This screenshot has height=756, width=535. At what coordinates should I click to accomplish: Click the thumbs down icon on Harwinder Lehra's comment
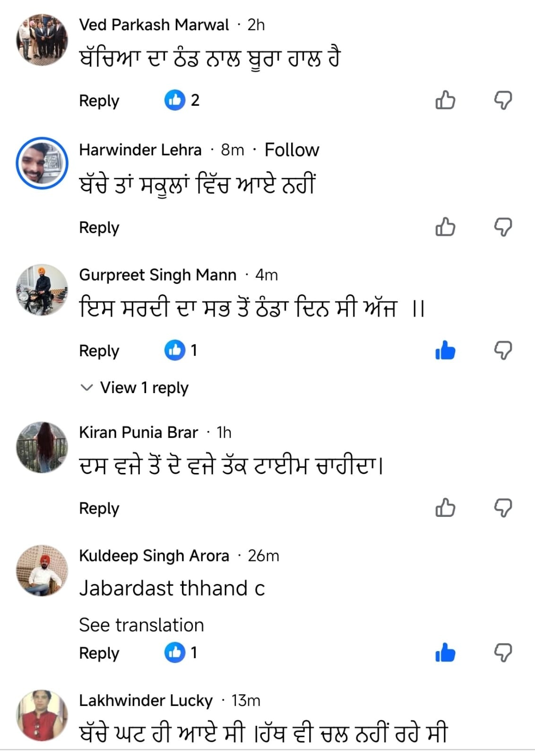(x=503, y=227)
